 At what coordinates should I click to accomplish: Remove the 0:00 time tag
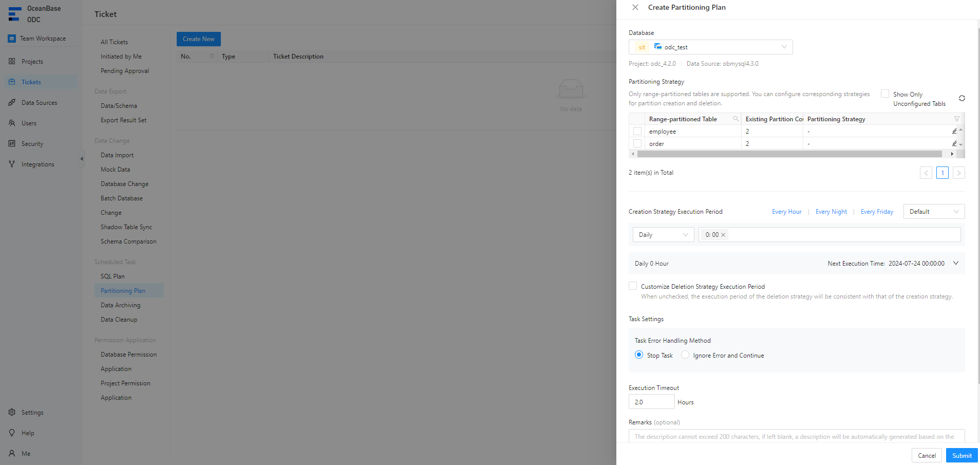(x=723, y=235)
